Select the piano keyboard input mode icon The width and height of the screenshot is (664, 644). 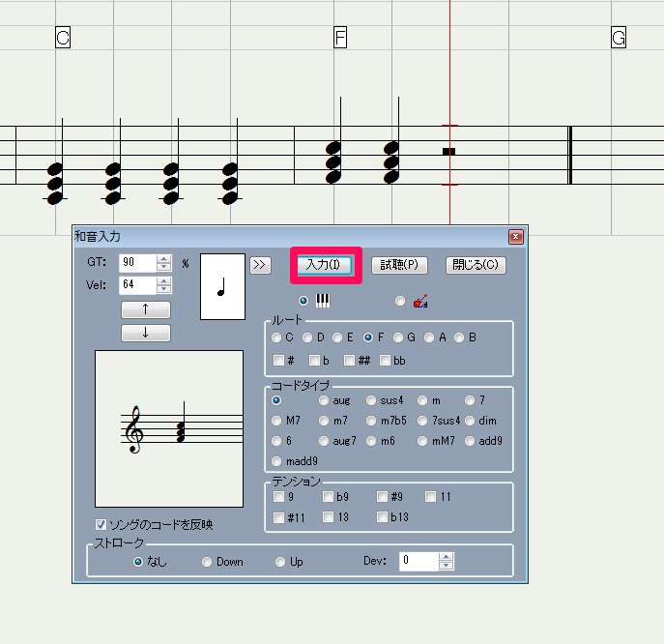click(x=324, y=302)
